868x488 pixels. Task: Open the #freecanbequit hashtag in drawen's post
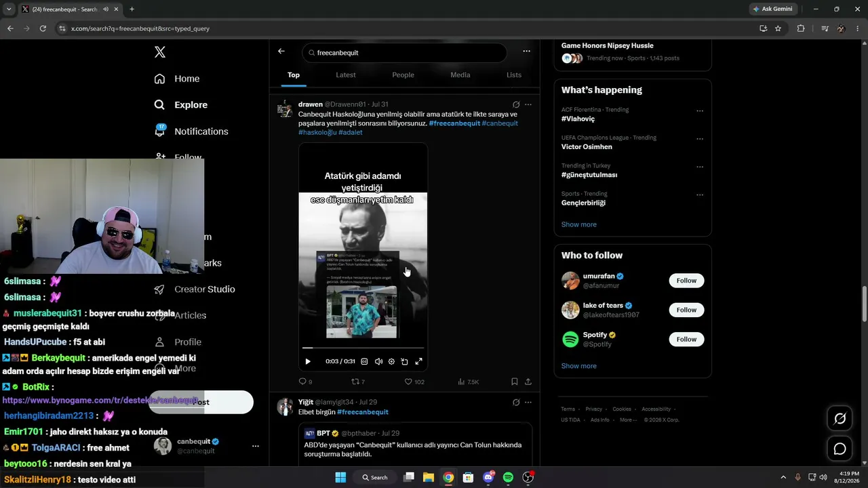(454, 123)
